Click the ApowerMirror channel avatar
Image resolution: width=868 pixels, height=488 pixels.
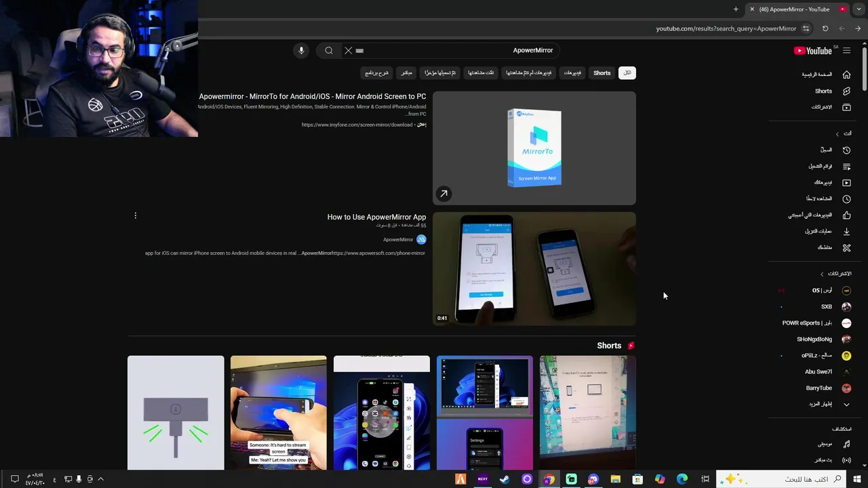pyautogui.click(x=421, y=239)
